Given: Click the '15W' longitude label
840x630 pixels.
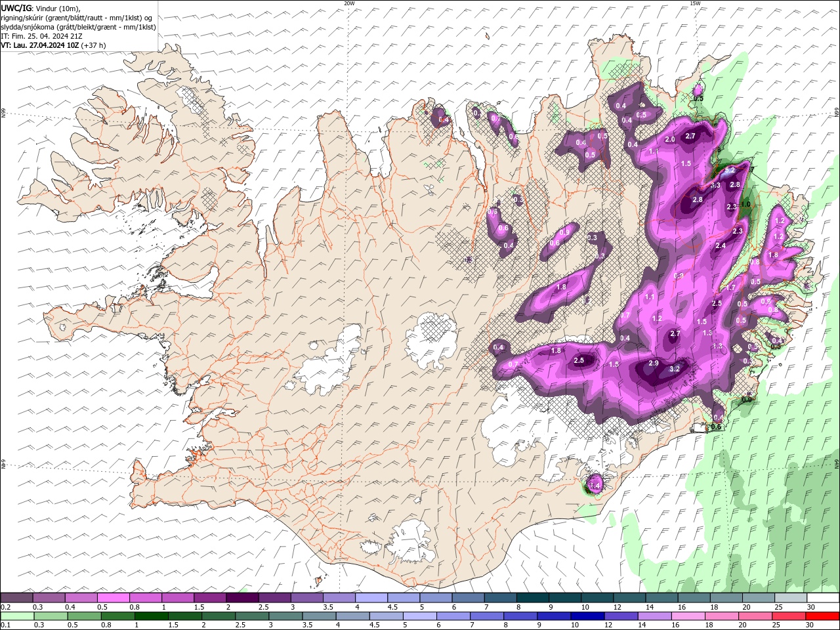Looking at the screenshot, I should tap(694, 3).
